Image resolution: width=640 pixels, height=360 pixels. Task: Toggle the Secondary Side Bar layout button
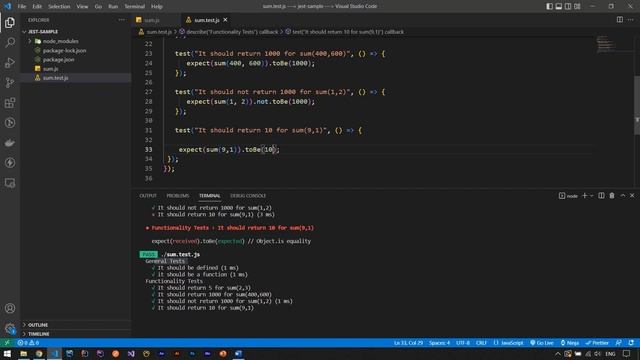[x=568, y=6]
